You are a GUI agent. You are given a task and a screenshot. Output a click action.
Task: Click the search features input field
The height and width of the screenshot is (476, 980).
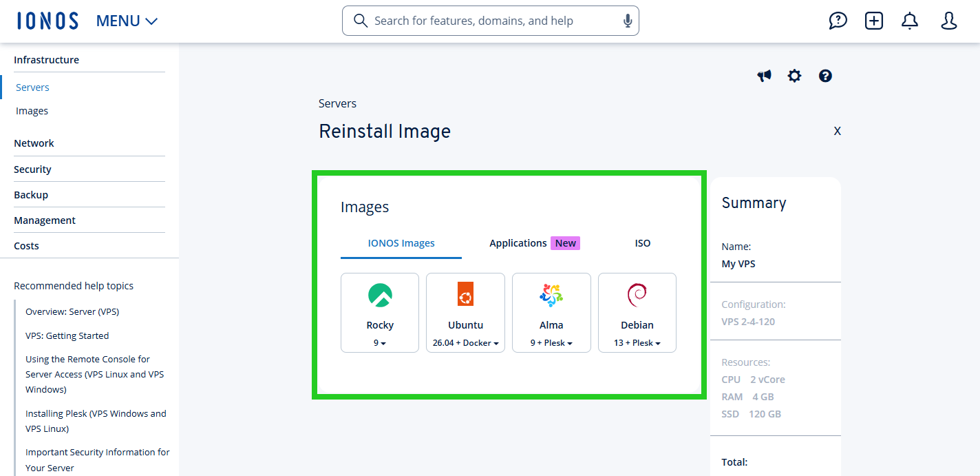point(490,21)
